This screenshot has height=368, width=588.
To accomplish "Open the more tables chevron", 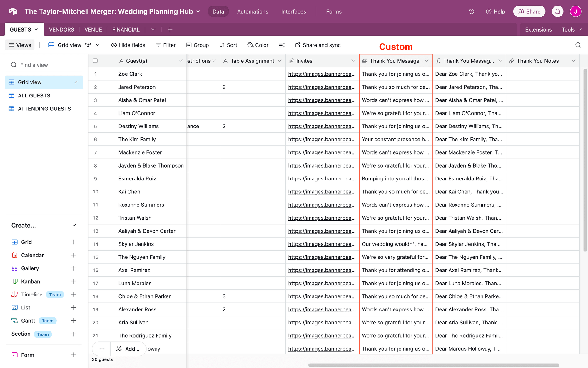I will coord(153,29).
